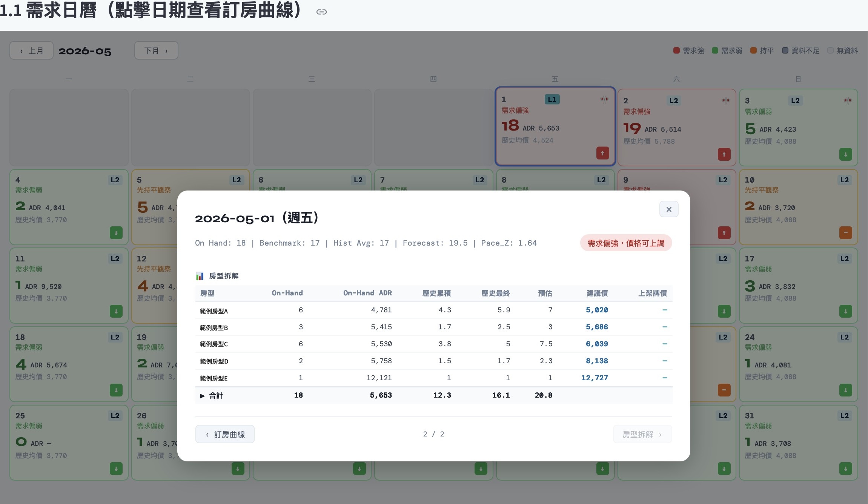
Task: Select suggested price 6,039 for 範例房型C
Action: (x=597, y=344)
